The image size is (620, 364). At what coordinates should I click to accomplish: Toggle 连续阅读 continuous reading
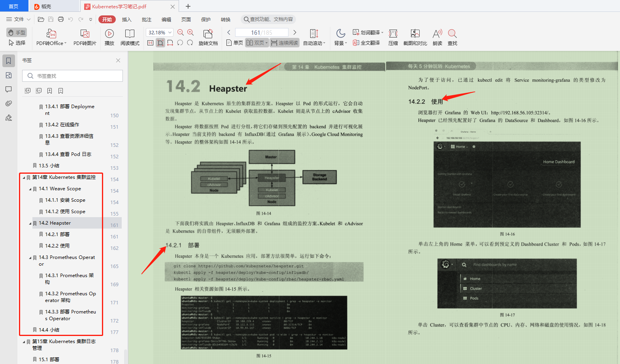coord(285,43)
